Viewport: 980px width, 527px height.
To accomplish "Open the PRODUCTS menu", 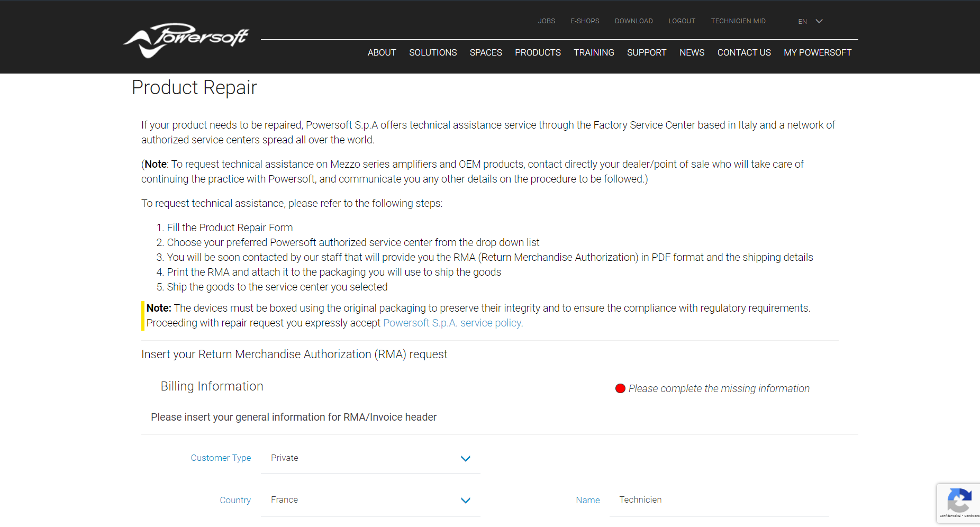I will click(538, 52).
